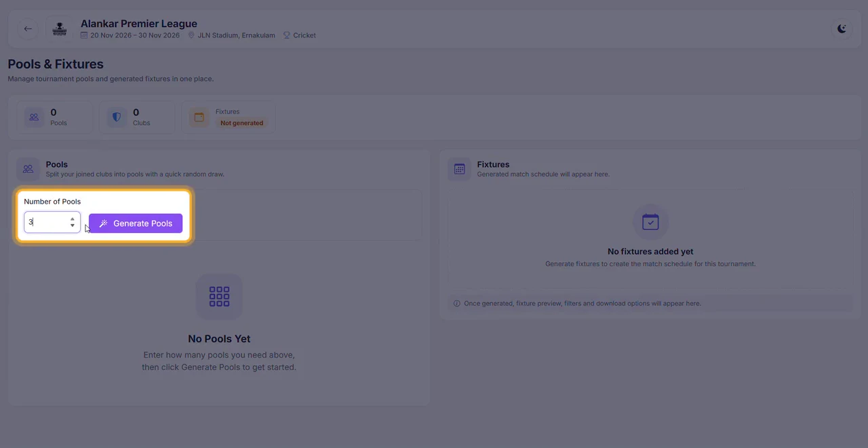Go back using the arrow button

[28, 29]
